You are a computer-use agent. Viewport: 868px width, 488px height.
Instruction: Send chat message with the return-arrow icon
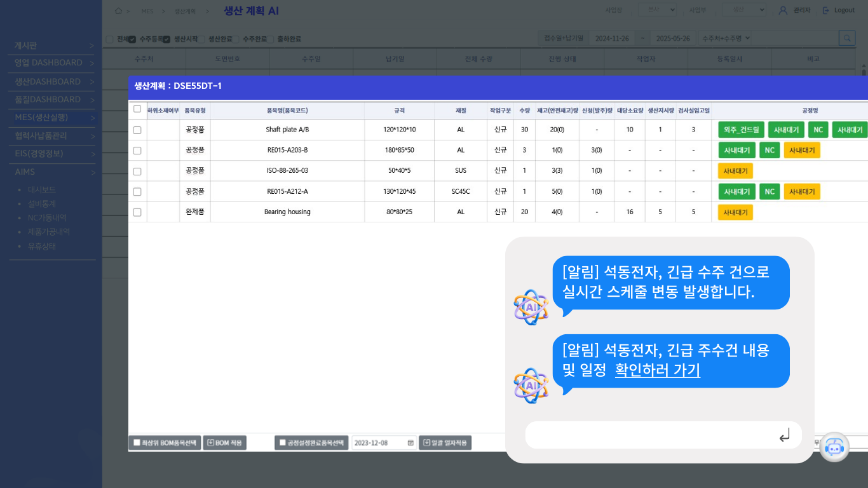pos(784,435)
